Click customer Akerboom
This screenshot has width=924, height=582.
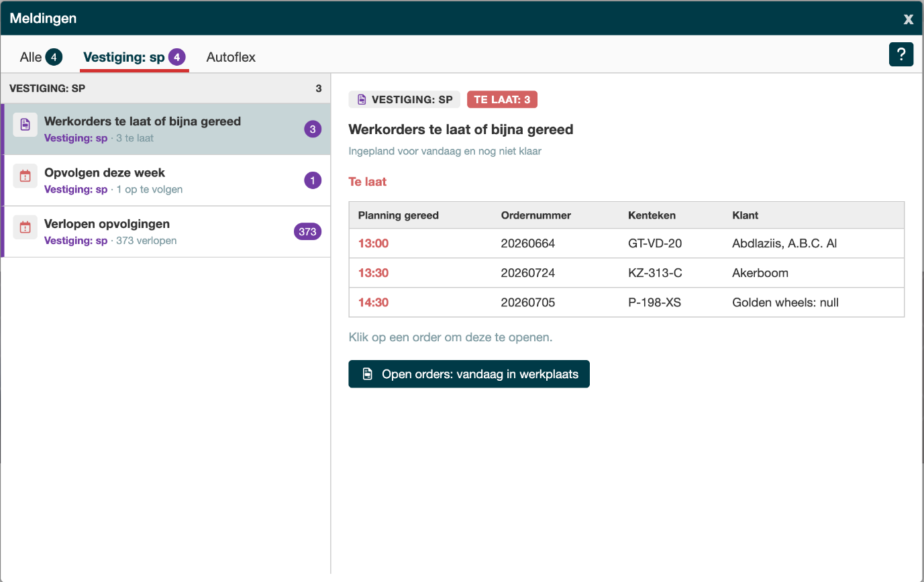pyautogui.click(x=760, y=273)
